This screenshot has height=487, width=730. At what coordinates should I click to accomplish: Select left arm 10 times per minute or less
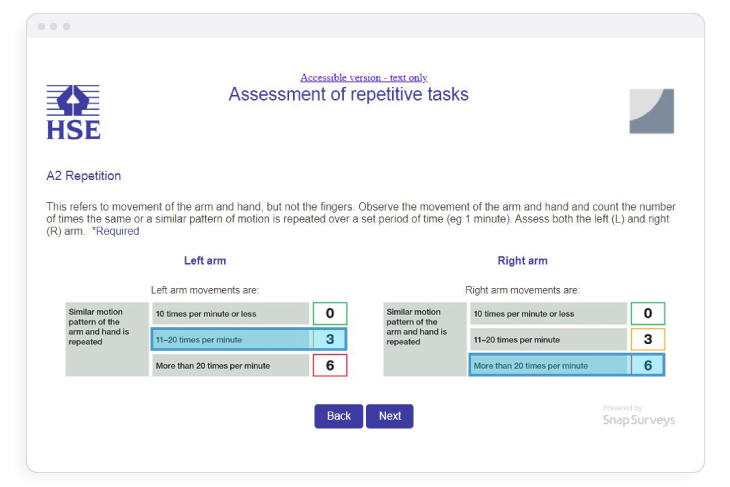click(x=230, y=313)
